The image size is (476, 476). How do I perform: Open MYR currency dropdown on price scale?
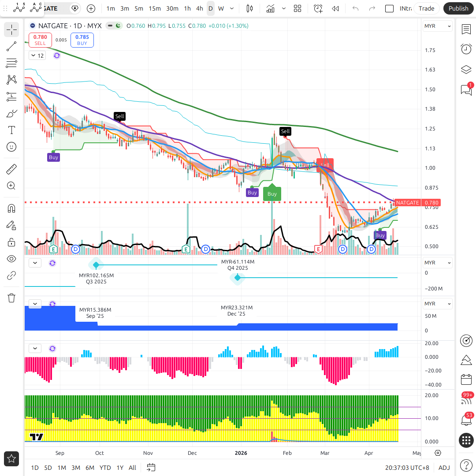pyautogui.click(x=437, y=26)
